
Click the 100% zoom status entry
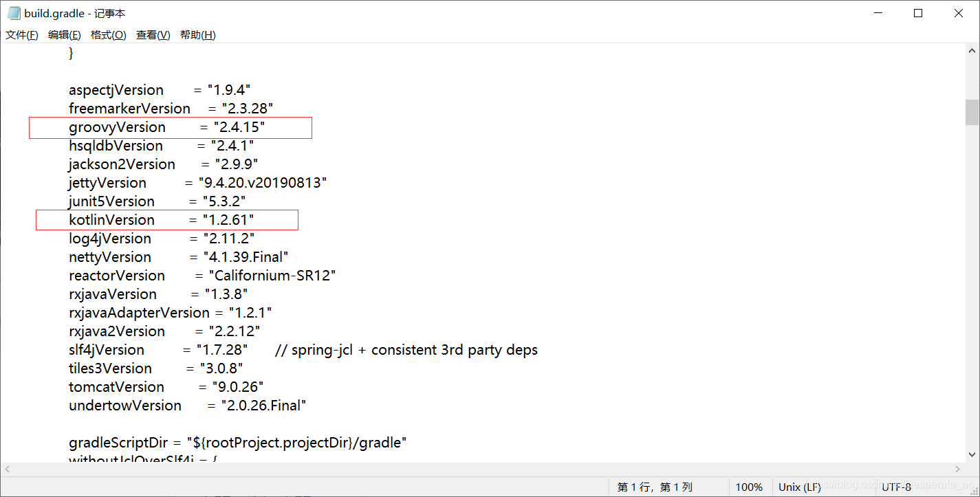click(749, 487)
